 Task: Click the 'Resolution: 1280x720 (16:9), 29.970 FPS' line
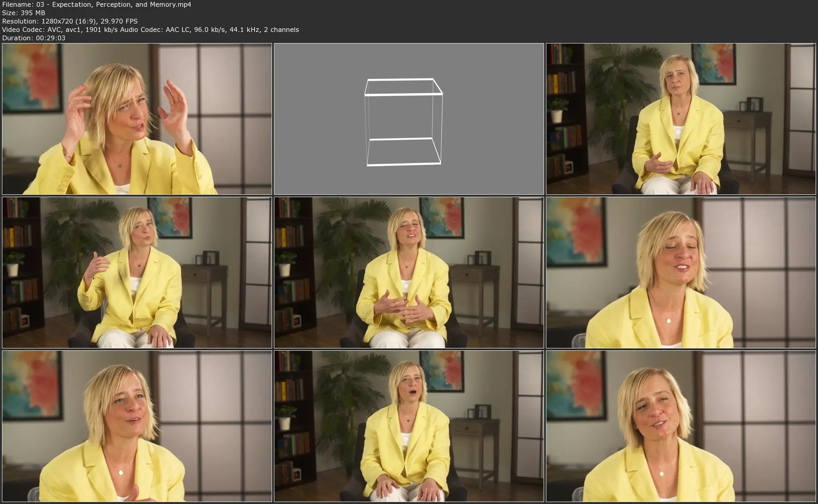[70, 21]
